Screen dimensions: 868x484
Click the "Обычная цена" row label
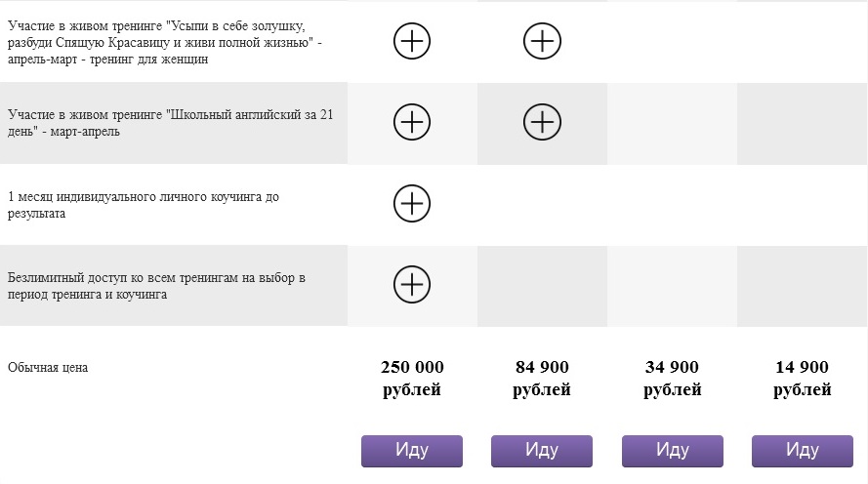(48, 368)
